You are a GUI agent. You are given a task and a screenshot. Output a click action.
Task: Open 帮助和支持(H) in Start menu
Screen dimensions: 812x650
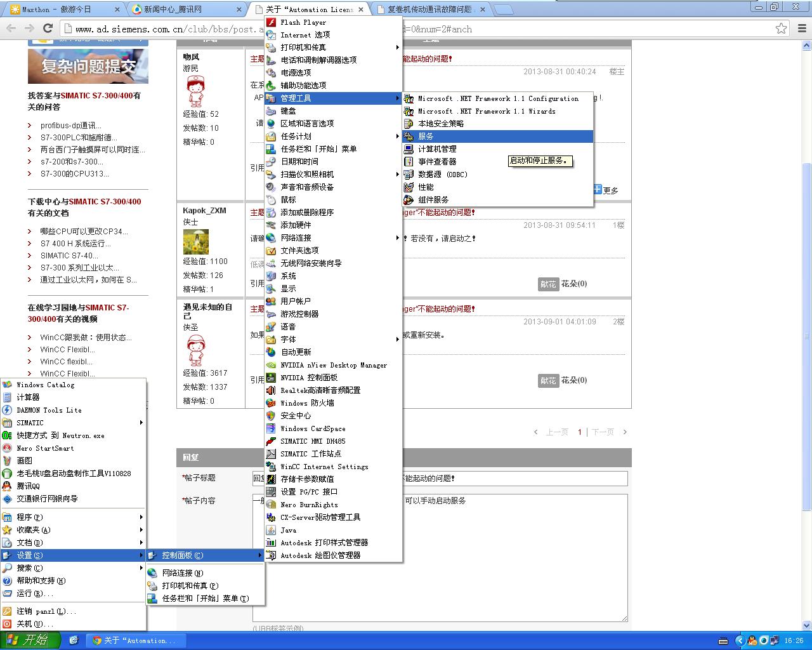(x=73, y=581)
